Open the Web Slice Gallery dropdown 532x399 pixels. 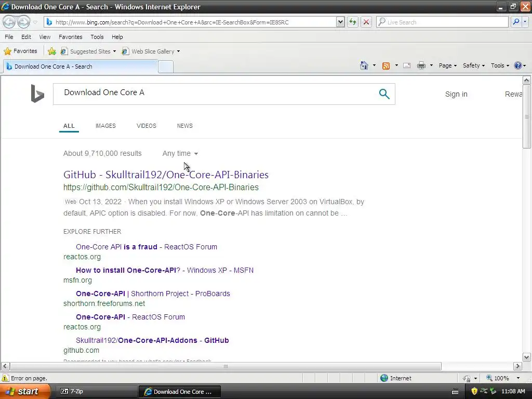pyautogui.click(x=151, y=51)
